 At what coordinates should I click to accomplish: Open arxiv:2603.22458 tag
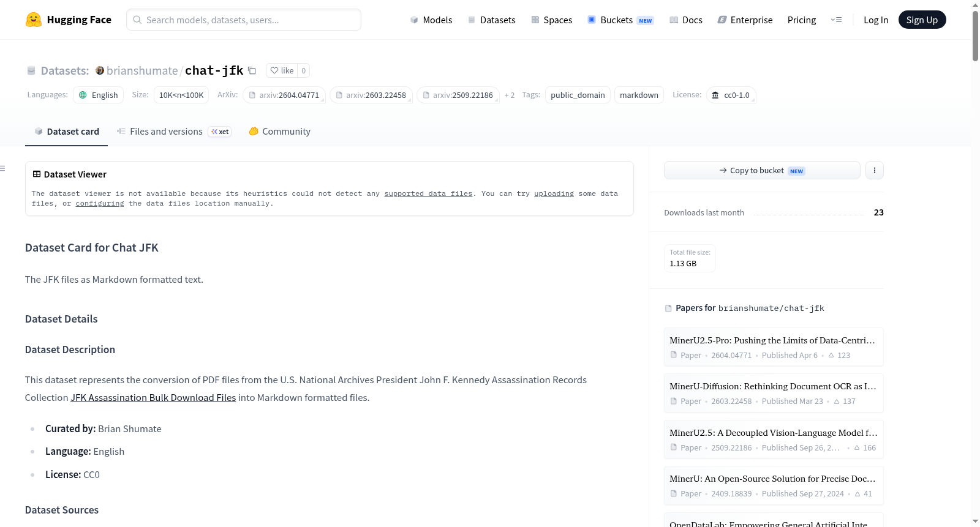(x=371, y=95)
